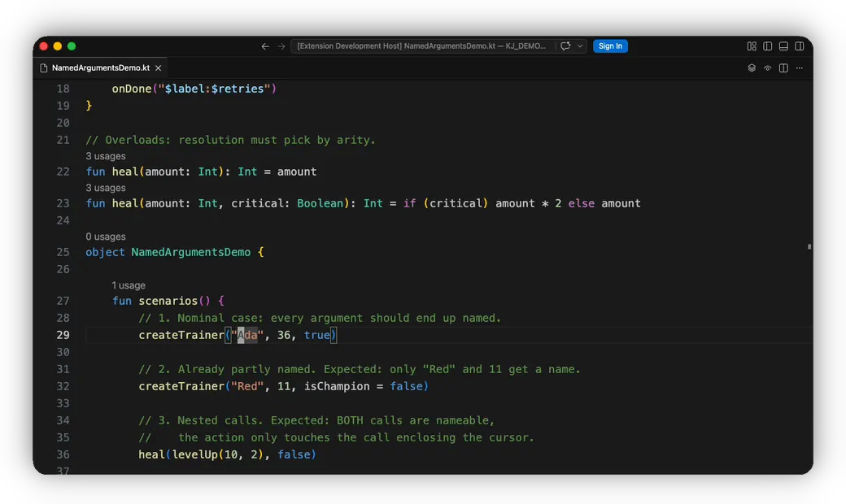Split the editor to the right
846x504 pixels.
pos(783,68)
